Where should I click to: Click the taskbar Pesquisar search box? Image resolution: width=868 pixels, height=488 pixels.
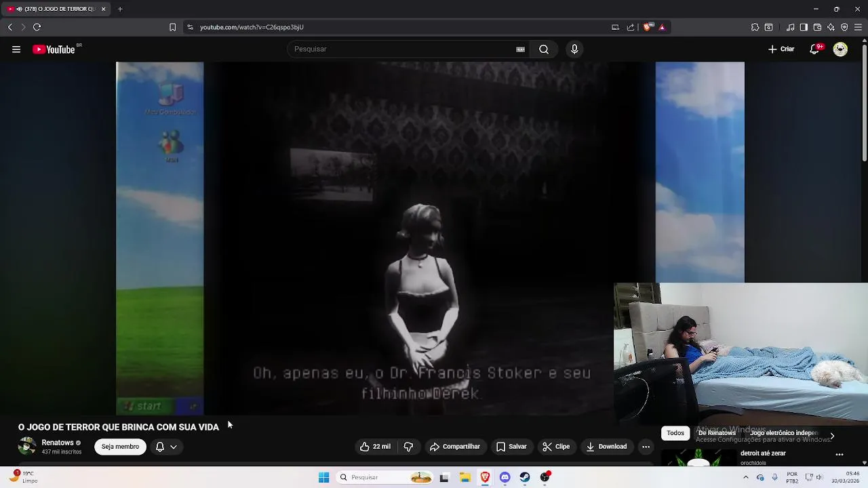[x=384, y=477]
